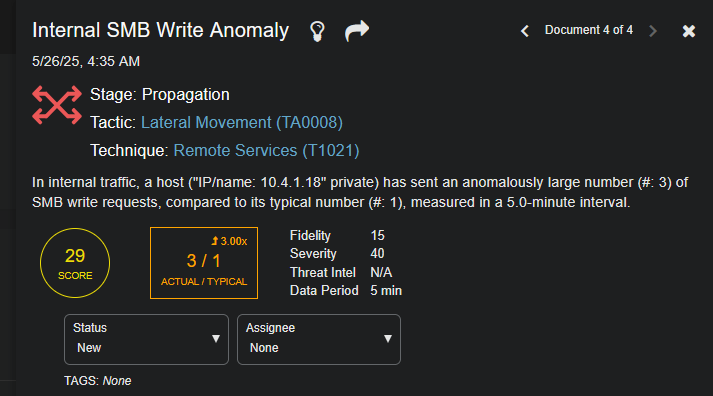Click the 3.00x increase indicator
713x396 pixels.
pos(229,241)
